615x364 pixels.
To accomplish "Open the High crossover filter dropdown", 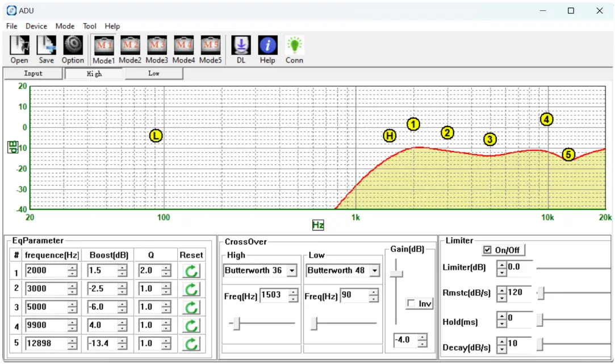I will 292,271.
